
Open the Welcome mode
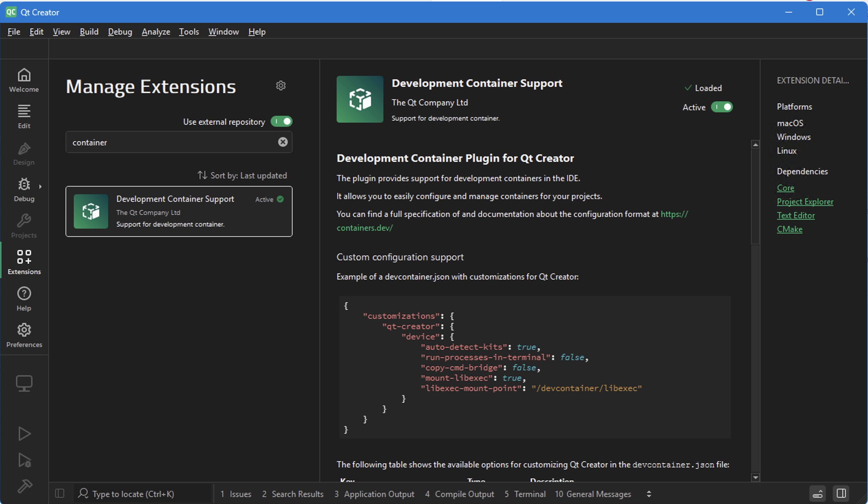24,80
